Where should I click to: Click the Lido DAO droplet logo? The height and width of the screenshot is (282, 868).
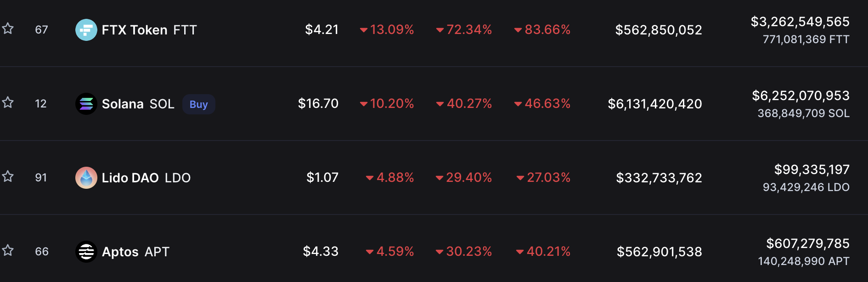(86, 178)
